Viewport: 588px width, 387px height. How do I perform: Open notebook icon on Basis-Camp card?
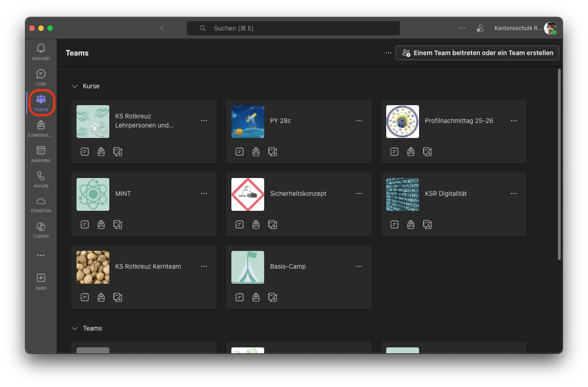(x=240, y=297)
